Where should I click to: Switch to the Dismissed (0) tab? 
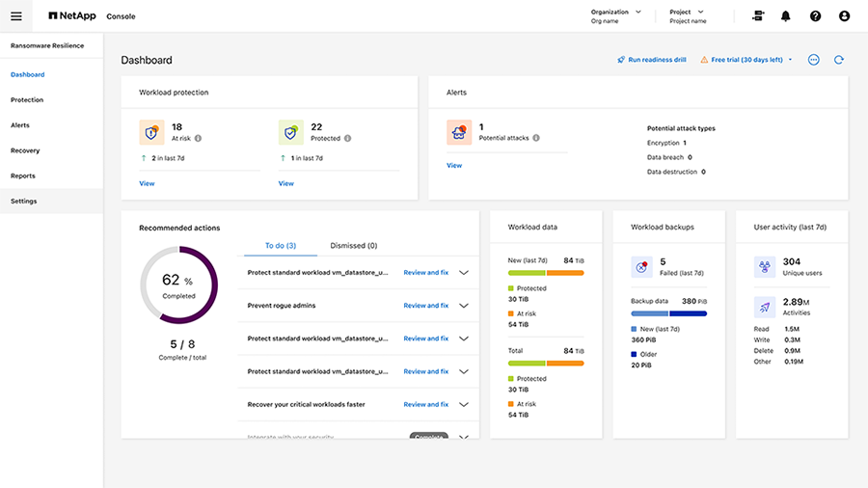[353, 246]
